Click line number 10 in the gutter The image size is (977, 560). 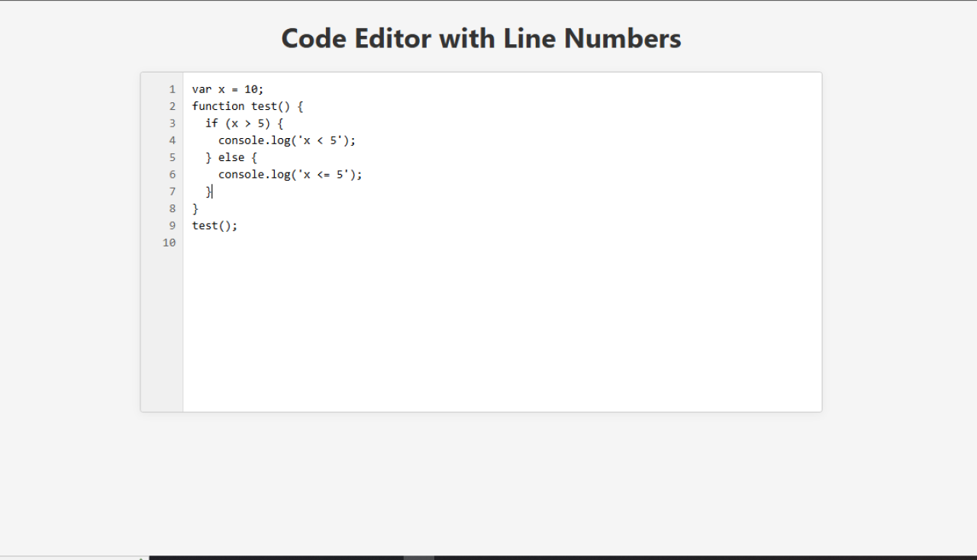(169, 243)
